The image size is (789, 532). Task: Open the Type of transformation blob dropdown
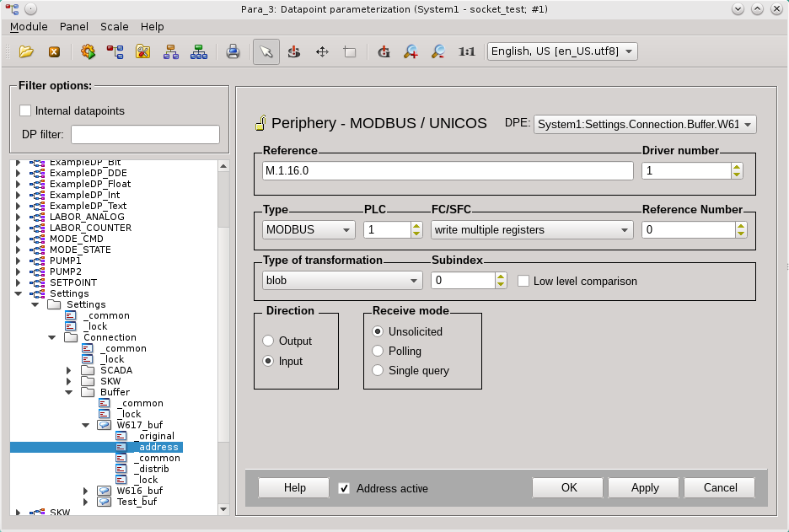click(341, 280)
